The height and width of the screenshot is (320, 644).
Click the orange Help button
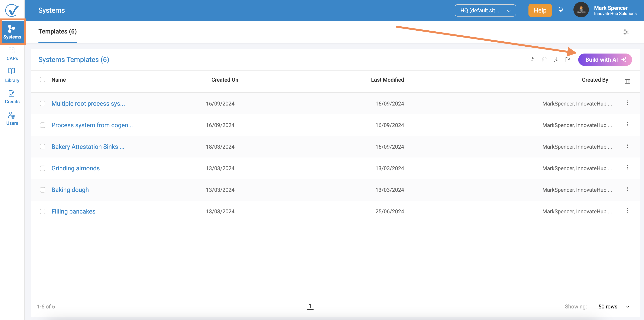(x=540, y=10)
